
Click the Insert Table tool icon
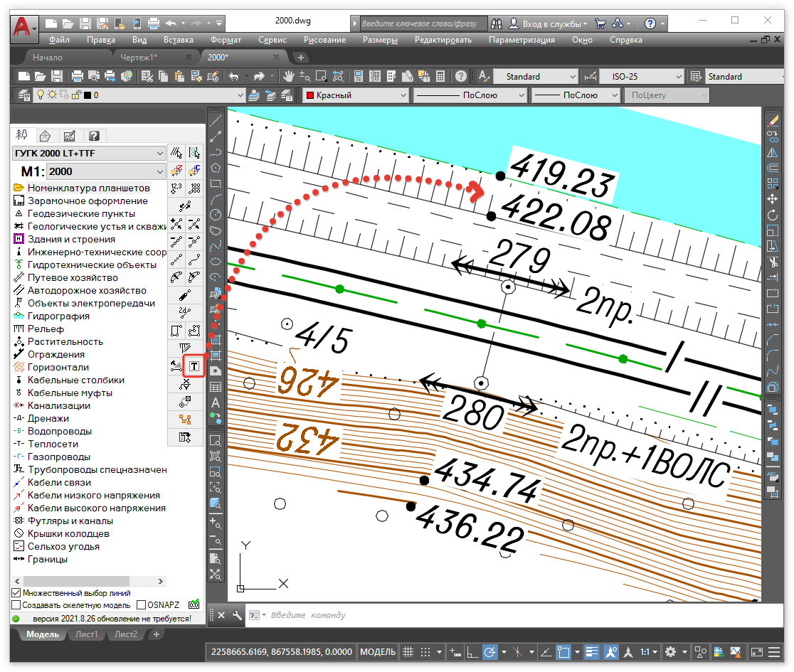tap(216, 388)
